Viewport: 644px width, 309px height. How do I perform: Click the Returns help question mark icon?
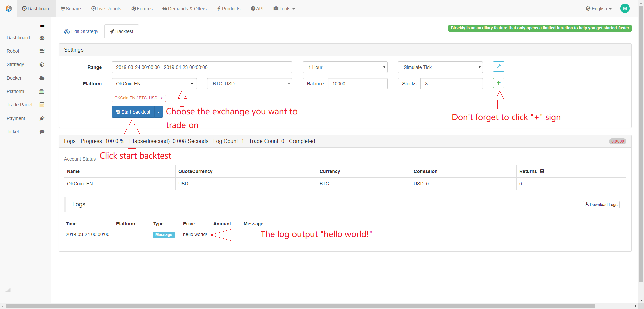tap(542, 171)
